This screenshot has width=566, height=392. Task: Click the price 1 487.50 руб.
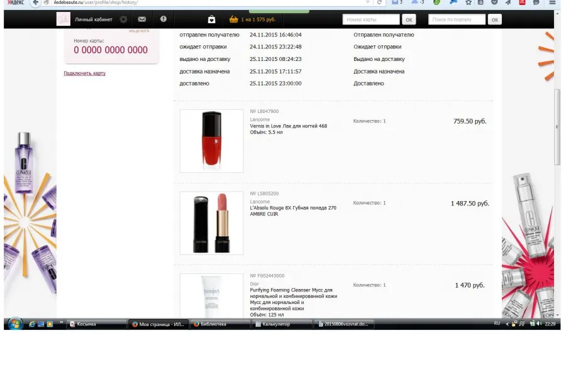(x=470, y=204)
